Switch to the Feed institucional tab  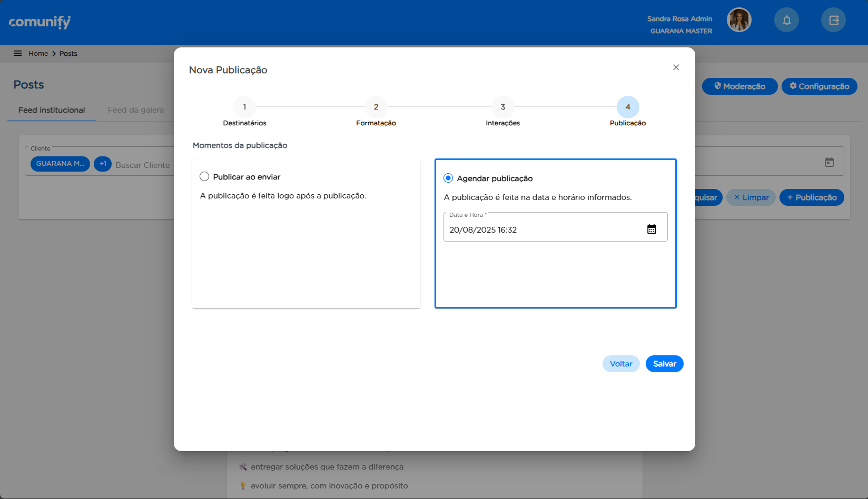tap(52, 110)
